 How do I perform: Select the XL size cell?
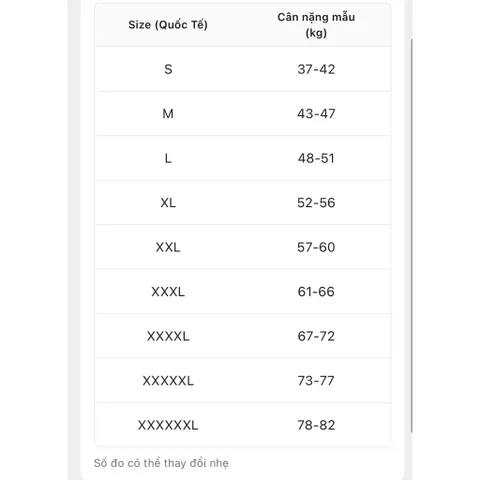tap(168, 203)
